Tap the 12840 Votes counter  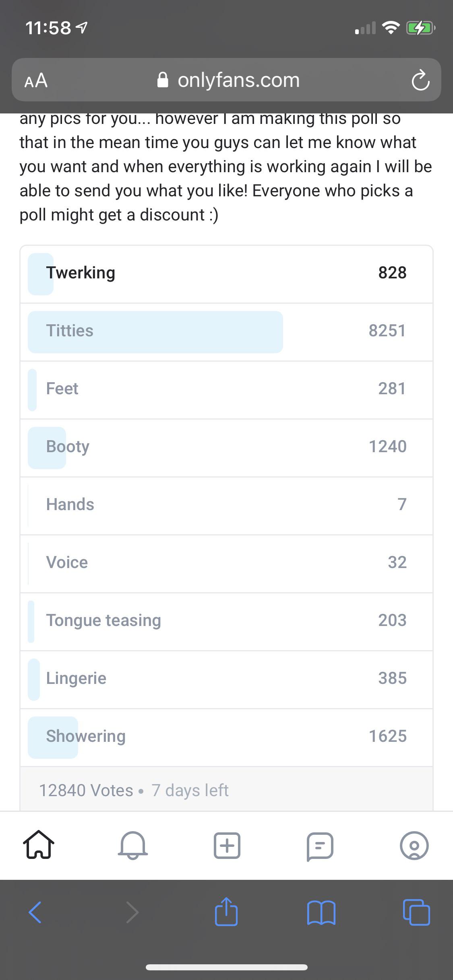[x=85, y=790]
